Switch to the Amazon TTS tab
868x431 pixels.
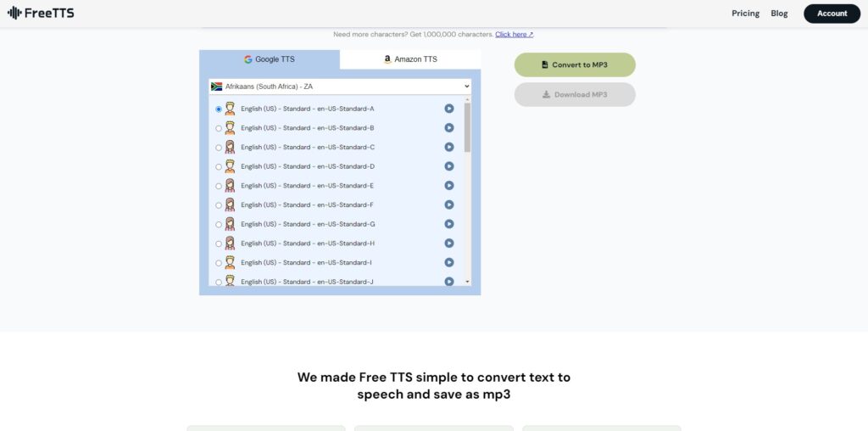coord(410,59)
